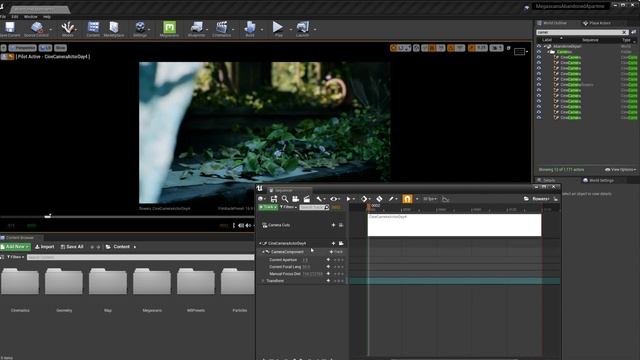Open the green Track add dropdown in Sequencer

pyautogui.click(x=268, y=207)
